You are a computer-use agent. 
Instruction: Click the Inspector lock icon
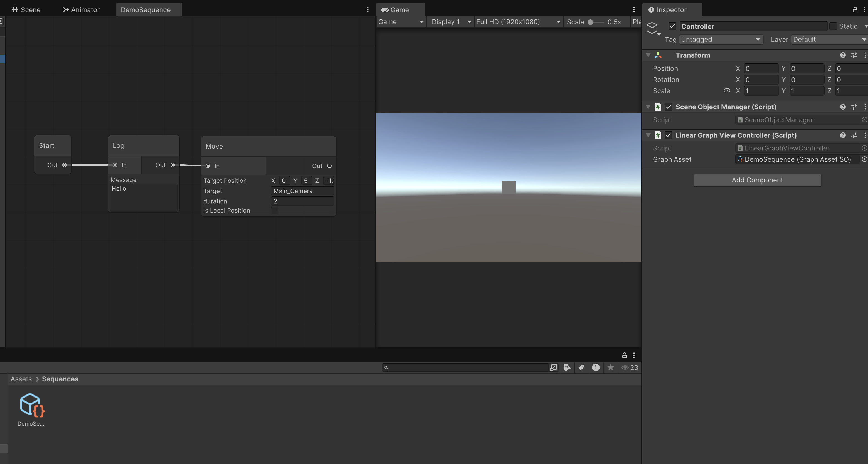tap(855, 9)
